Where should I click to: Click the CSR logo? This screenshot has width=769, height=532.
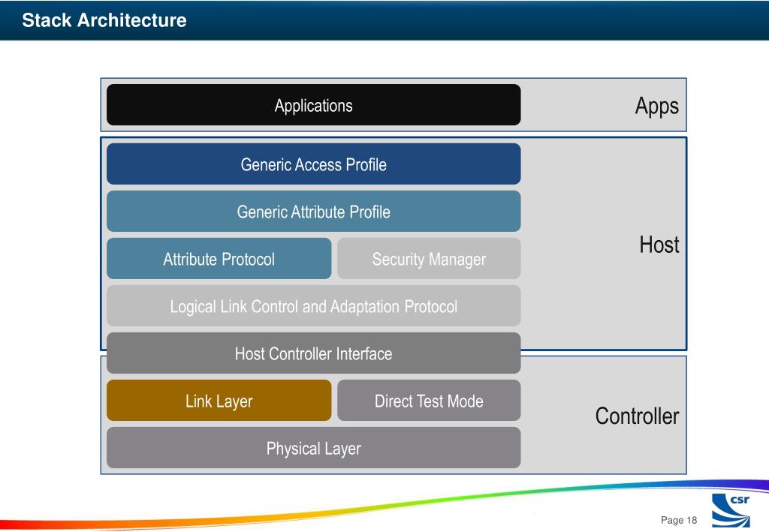click(x=731, y=510)
